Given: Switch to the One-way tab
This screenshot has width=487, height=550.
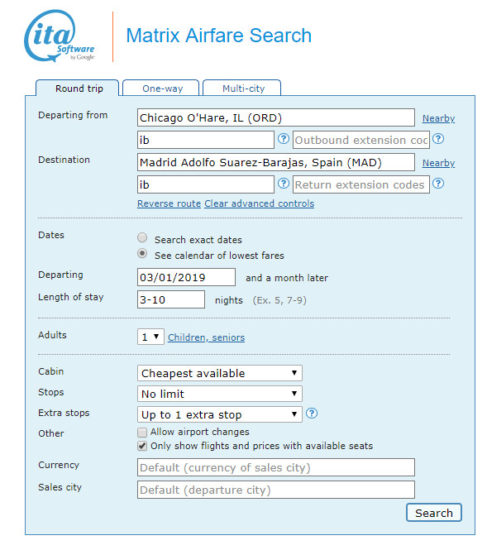Looking at the screenshot, I should (x=162, y=88).
